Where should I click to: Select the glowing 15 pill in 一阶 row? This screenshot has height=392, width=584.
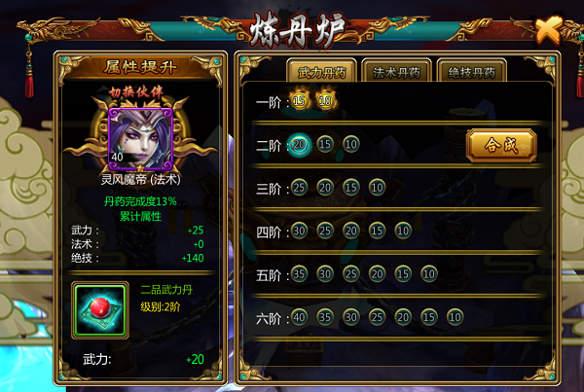[x=300, y=101]
